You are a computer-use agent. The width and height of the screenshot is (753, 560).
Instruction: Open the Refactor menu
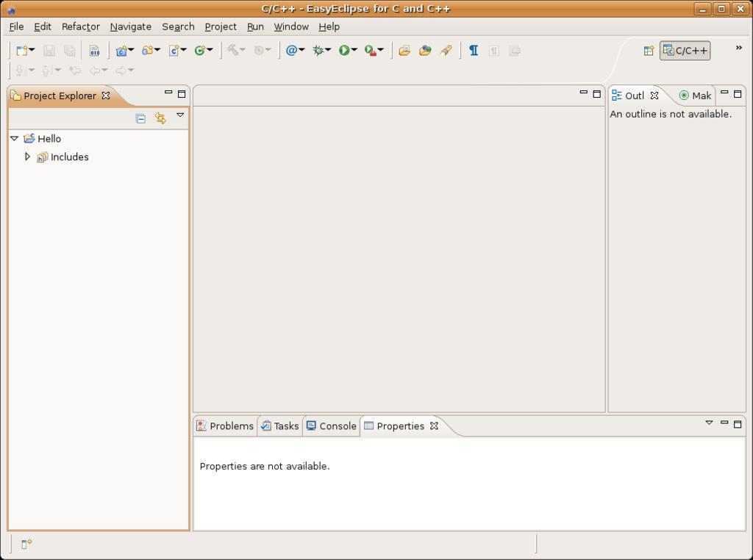click(x=80, y=26)
